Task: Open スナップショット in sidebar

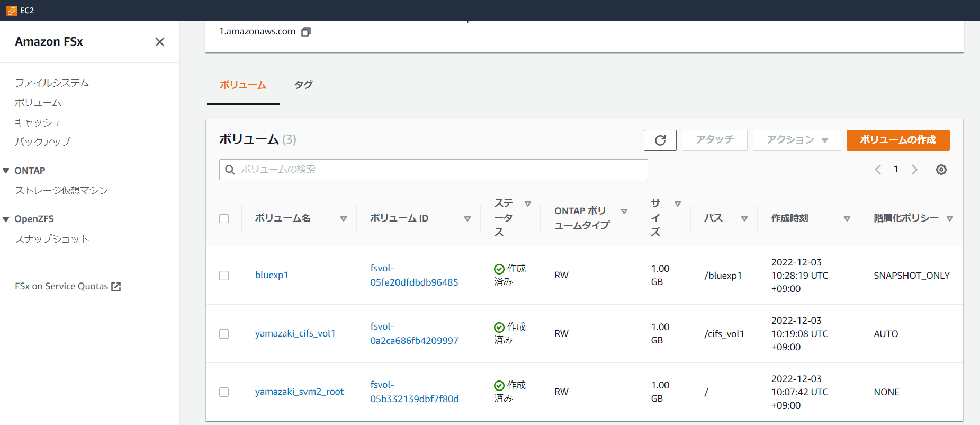Action: click(x=52, y=240)
